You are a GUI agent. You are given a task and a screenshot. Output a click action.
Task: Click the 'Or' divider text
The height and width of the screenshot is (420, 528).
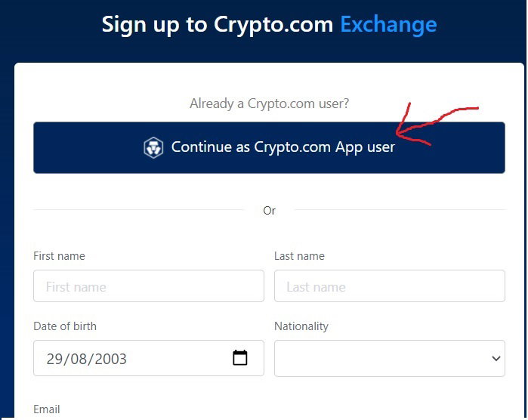(x=270, y=211)
